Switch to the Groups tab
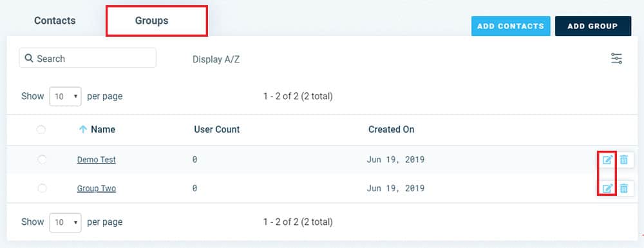 (151, 21)
